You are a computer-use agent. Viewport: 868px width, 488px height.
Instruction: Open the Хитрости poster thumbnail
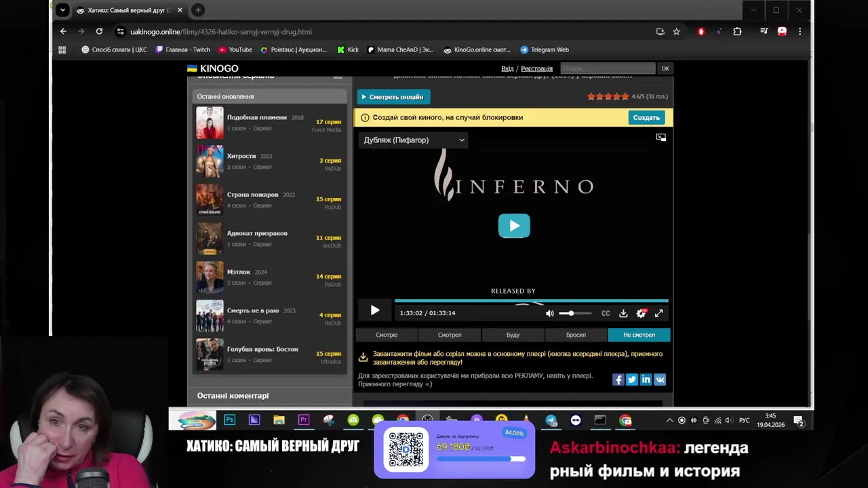[x=210, y=161]
